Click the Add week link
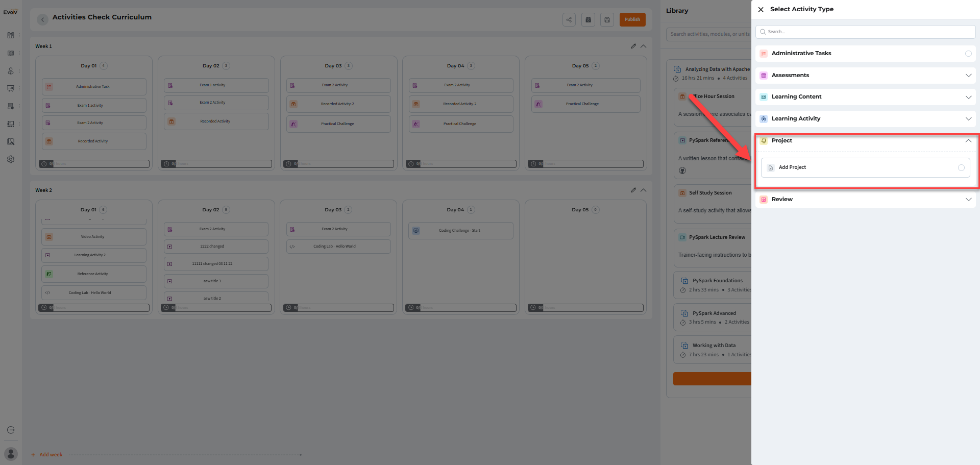Screen dimensions: 980x465 47,455
